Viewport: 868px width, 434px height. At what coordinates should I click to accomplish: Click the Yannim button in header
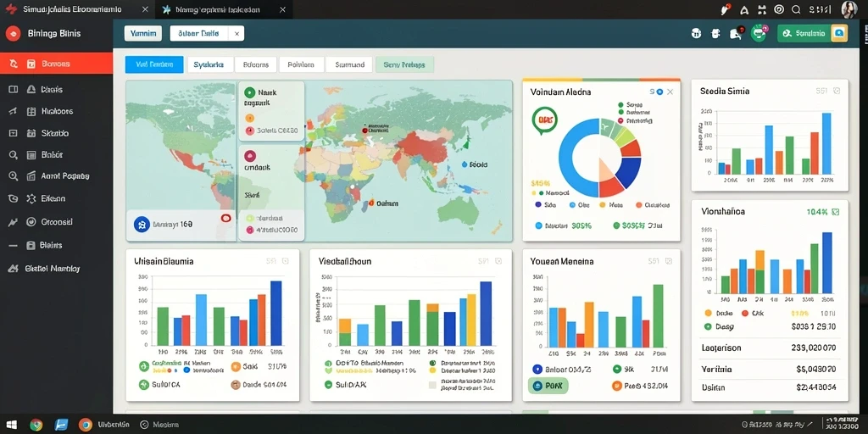click(x=142, y=33)
